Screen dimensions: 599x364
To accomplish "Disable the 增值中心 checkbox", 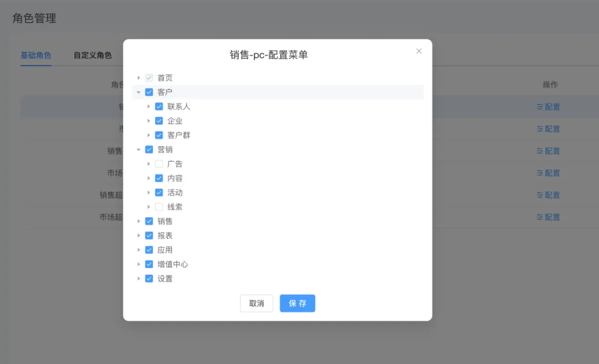I will pos(149,264).
